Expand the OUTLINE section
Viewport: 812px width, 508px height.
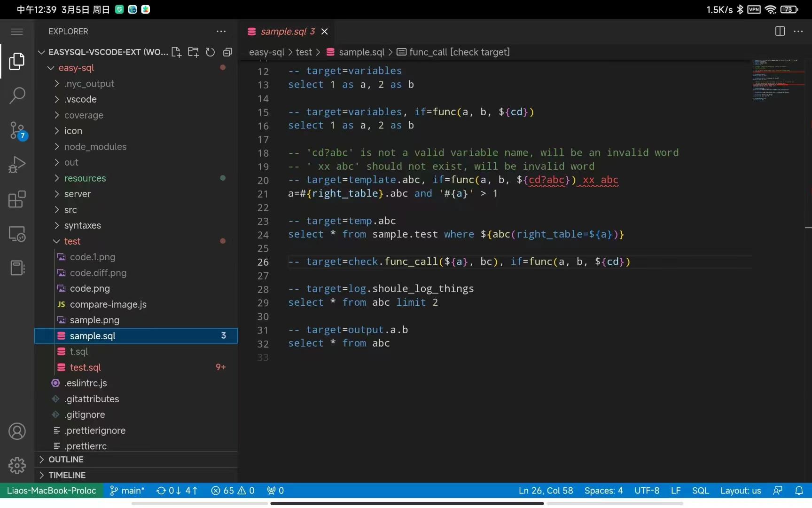(x=66, y=459)
